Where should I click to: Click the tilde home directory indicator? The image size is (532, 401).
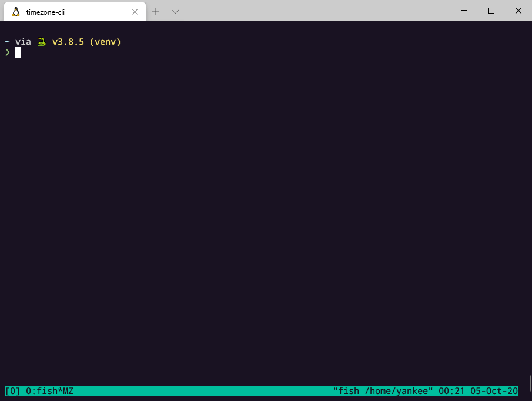(6, 41)
